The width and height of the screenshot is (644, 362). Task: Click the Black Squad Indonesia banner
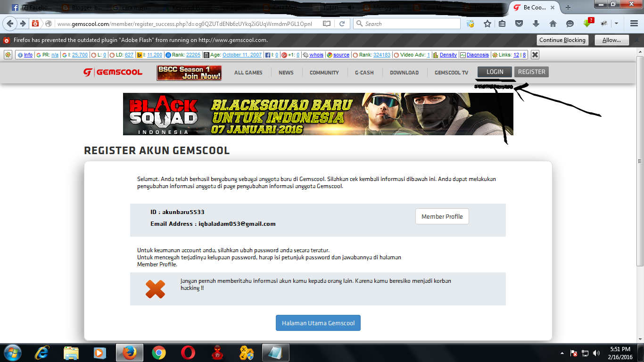pyautogui.click(x=318, y=114)
